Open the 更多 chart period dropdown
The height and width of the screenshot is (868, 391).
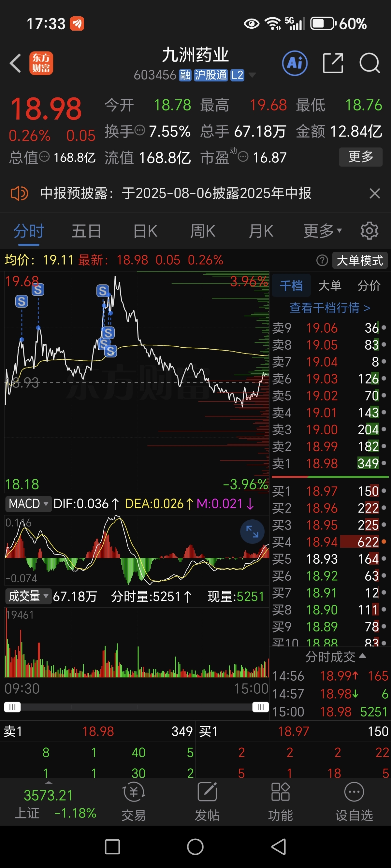coord(323,231)
